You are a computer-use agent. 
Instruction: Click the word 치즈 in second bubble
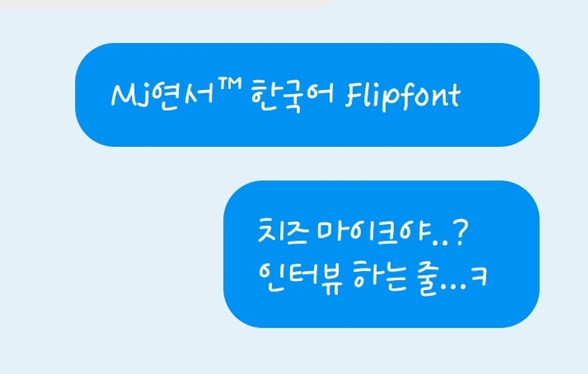coord(282,231)
